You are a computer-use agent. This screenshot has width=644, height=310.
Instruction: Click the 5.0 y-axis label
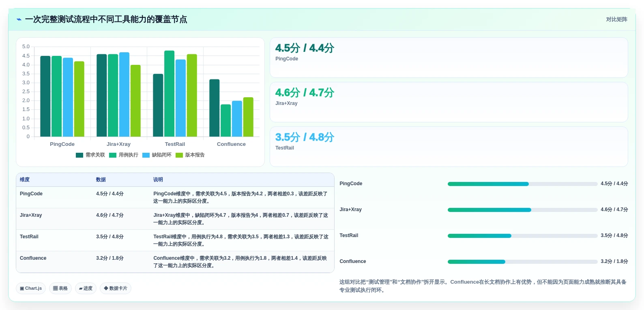point(26,47)
